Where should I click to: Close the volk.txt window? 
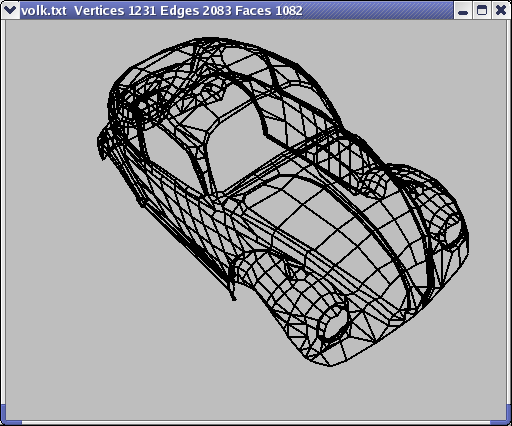501,11
